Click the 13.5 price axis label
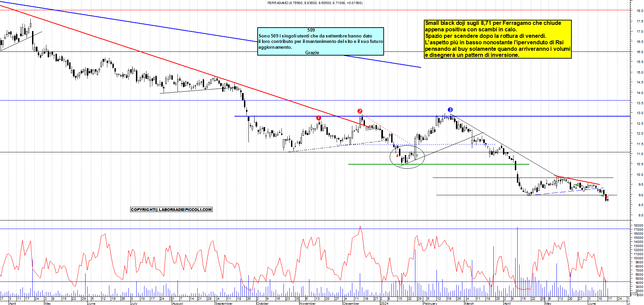Screen dimensions: 644x305 [640, 103]
